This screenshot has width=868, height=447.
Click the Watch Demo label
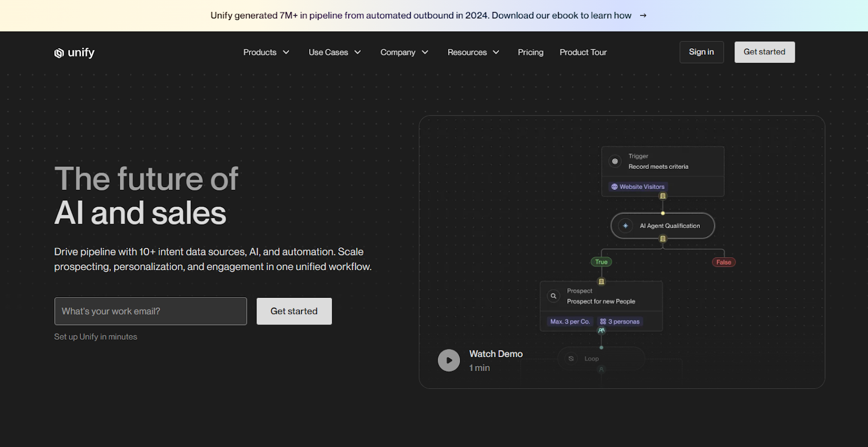[496, 354]
